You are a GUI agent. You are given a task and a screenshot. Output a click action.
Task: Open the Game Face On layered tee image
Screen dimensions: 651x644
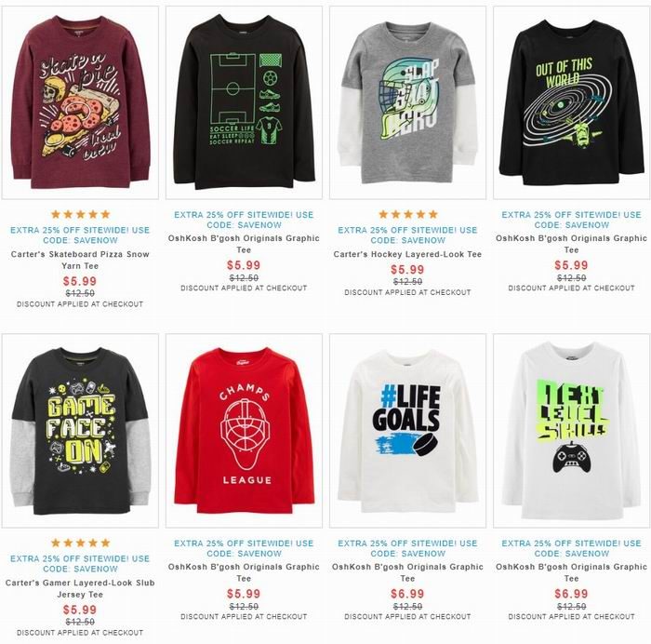coord(80,431)
